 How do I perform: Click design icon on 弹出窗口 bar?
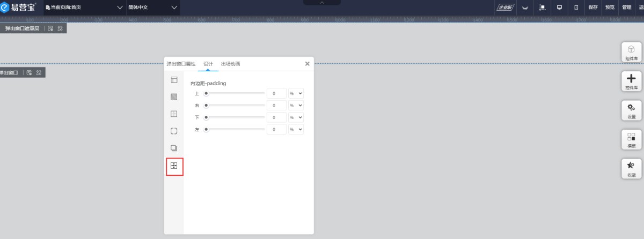click(39, 72)
